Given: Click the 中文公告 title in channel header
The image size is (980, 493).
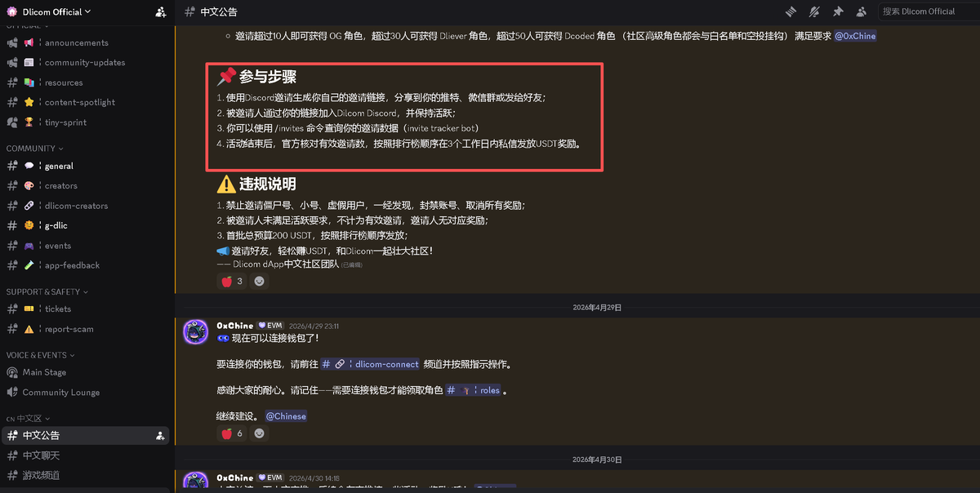Looking at the screenshot, I should click(x=220, y=11).
